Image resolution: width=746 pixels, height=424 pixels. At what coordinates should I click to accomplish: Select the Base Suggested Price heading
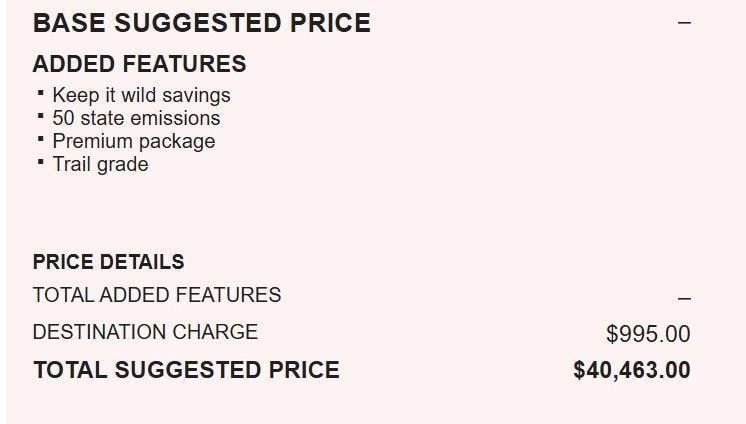(x=201, y=23)
